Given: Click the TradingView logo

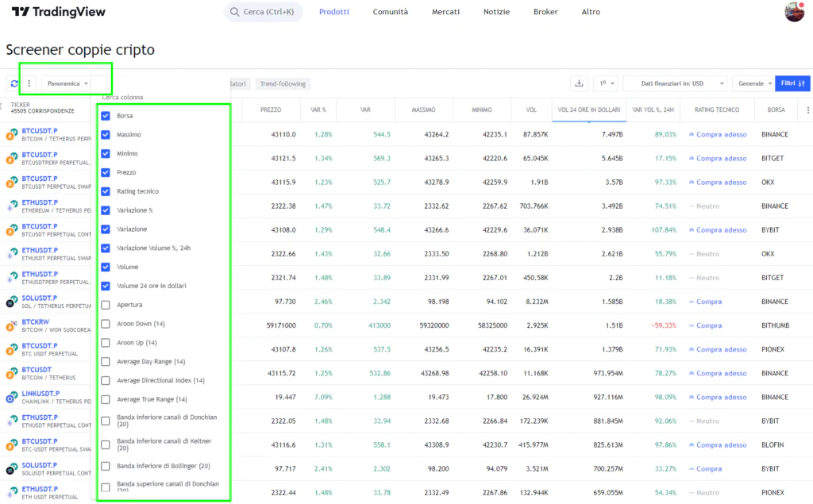Looking at the screenshot, I should (58, 11).
